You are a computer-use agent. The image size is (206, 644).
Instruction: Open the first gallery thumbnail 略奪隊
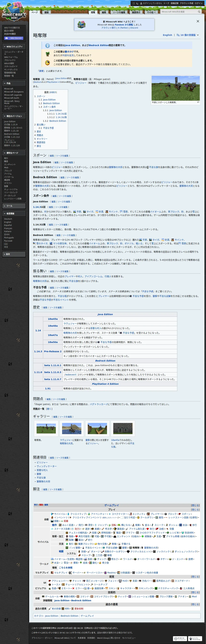click(x=46, y=429)
